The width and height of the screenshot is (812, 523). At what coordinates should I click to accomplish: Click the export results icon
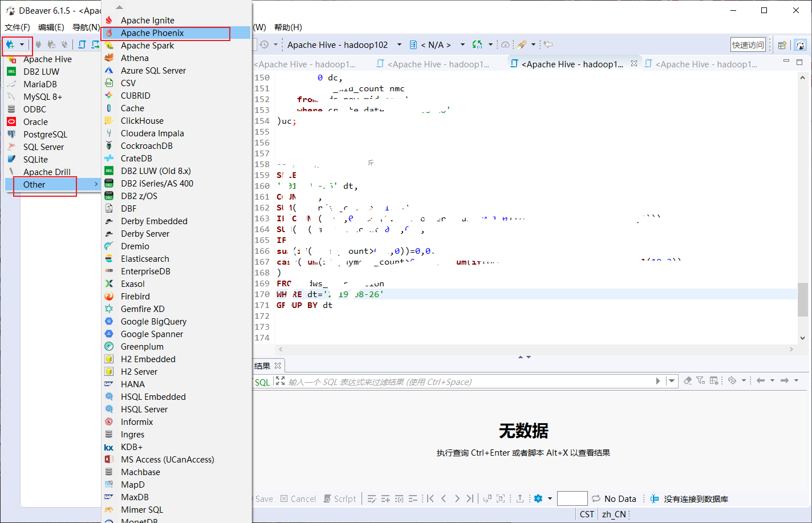point(520,499)
